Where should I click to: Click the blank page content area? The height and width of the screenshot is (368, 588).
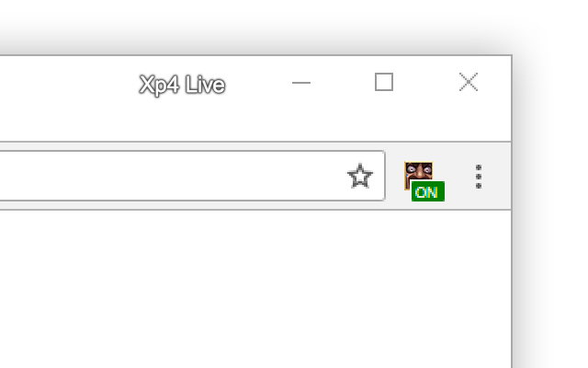click(255, 289)
